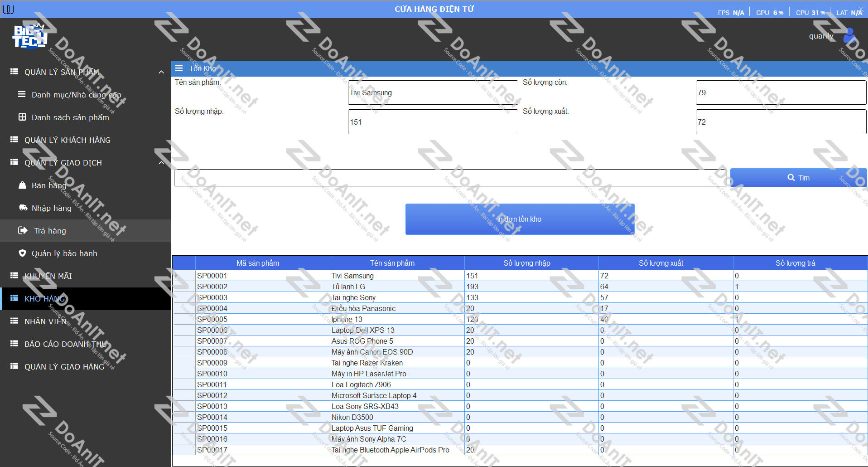Screen dimensions: 868x467
Task: Open the BÁO CÁO DOANH THU menu
Action: tap(65, 344)
